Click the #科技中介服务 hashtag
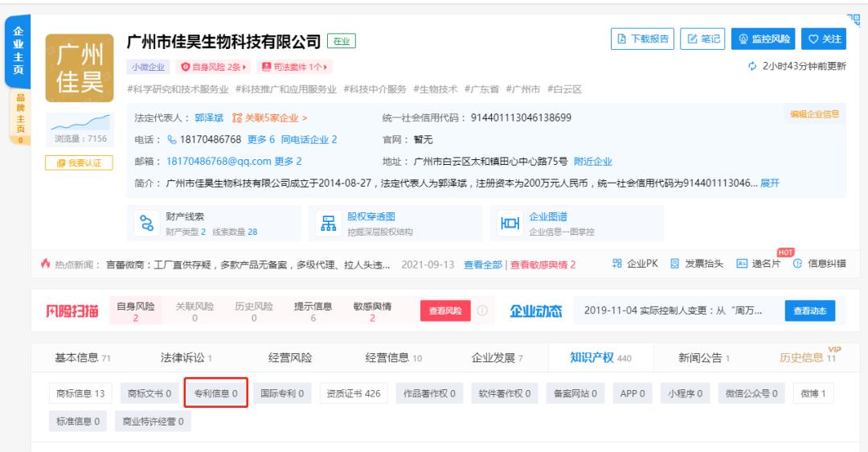868x452 pixels. [375, 89]
